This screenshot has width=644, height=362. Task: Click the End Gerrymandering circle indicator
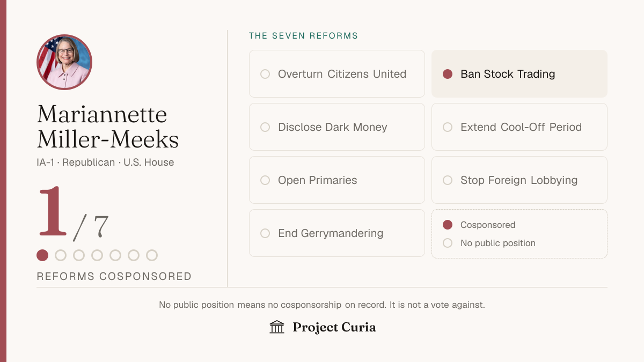pyautogui.click(x=265, y=233)
